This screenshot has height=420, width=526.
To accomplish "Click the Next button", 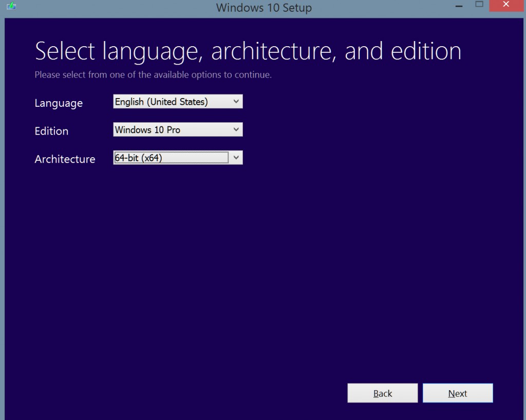I will click(x=458, y=393).
